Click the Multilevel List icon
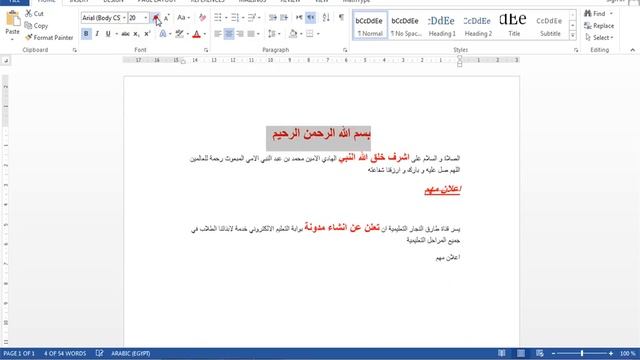This screenshot has height=360, width=640. coord(252,18)
